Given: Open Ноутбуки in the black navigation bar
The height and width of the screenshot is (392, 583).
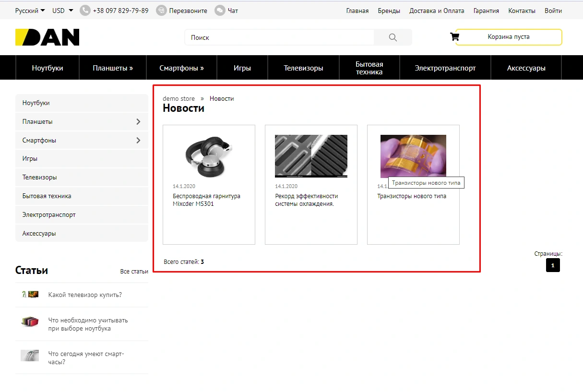Looking at the screenshot, I should click(48, 68).
